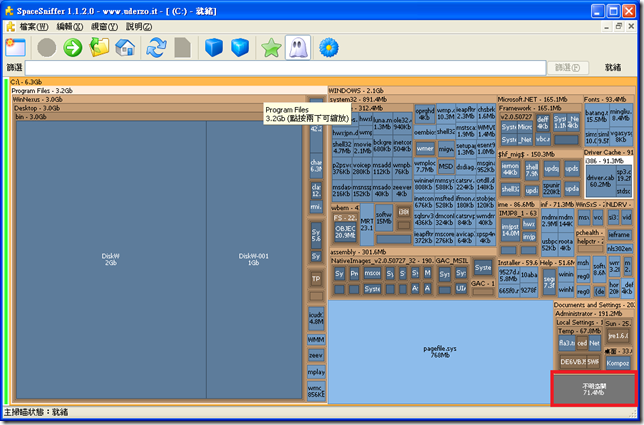The height and width of the screenshot is (425, 644).
Task: Select the batang 15.5Mb font block
Action: 596,116
